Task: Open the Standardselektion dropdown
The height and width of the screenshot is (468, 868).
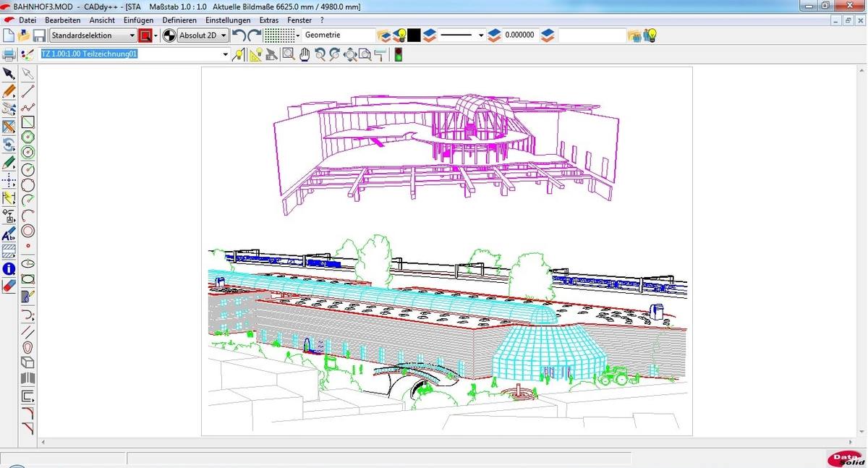Action: 132,35
